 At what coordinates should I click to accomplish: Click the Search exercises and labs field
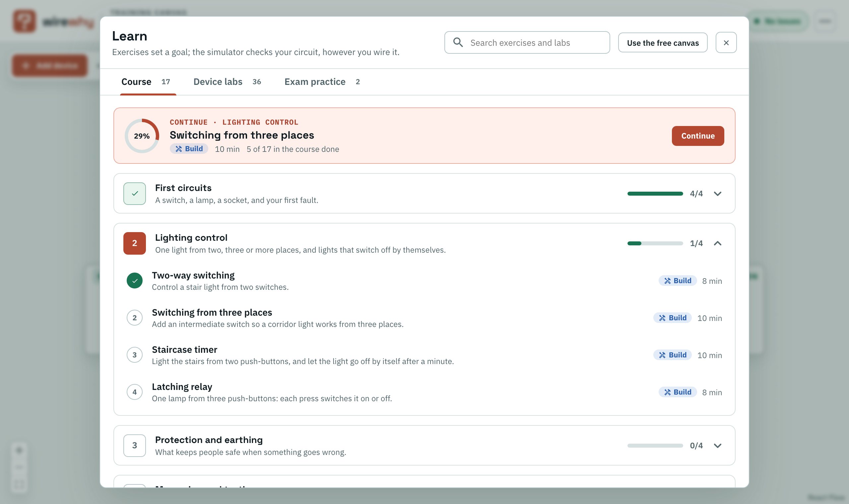pyautogui.click(x=527, y=42)
